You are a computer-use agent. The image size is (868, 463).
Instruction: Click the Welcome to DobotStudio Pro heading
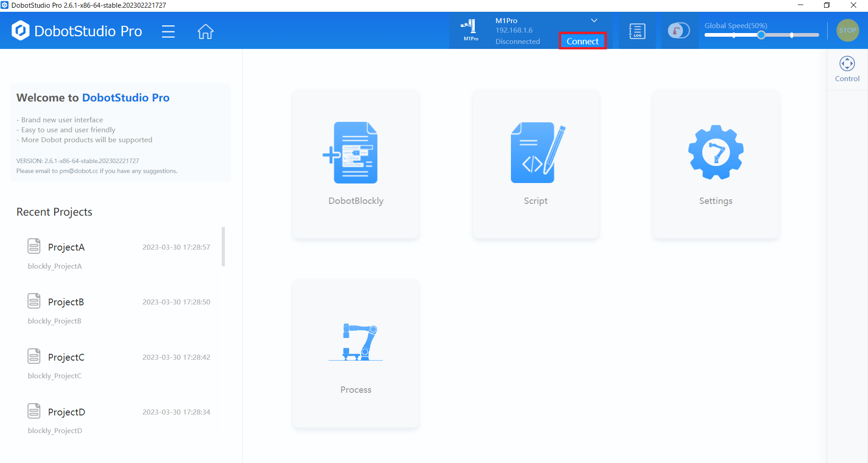pos(93,97)
